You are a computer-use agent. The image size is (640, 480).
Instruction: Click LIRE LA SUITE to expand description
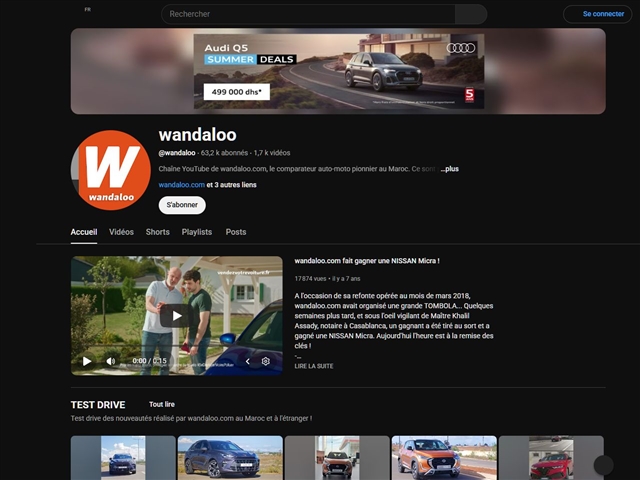point(314,366)
